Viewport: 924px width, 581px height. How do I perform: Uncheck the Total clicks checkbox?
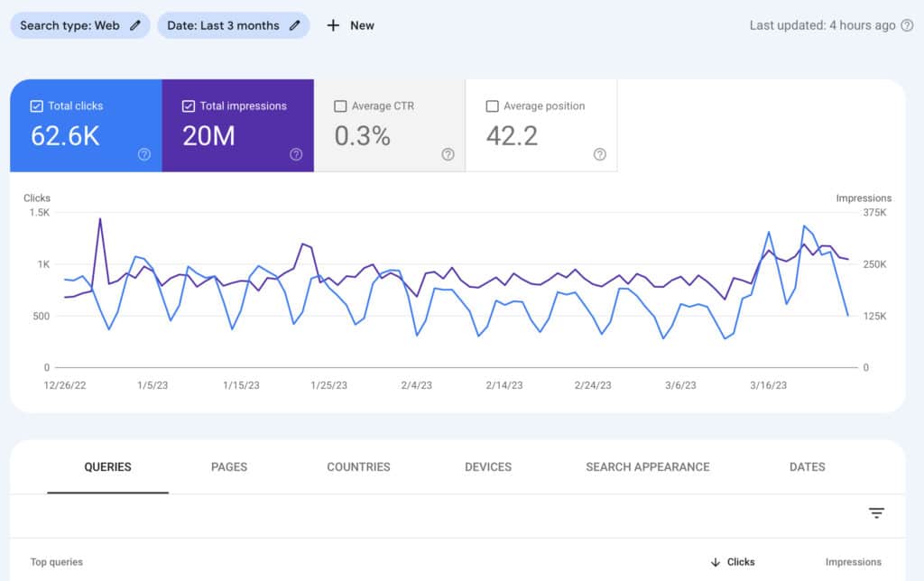[36, 106]
